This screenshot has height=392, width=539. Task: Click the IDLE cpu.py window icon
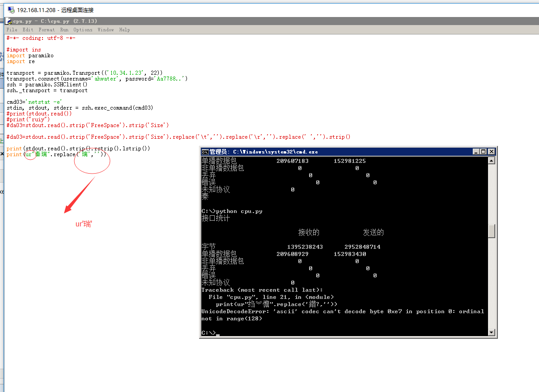click(x=8, y=21)
